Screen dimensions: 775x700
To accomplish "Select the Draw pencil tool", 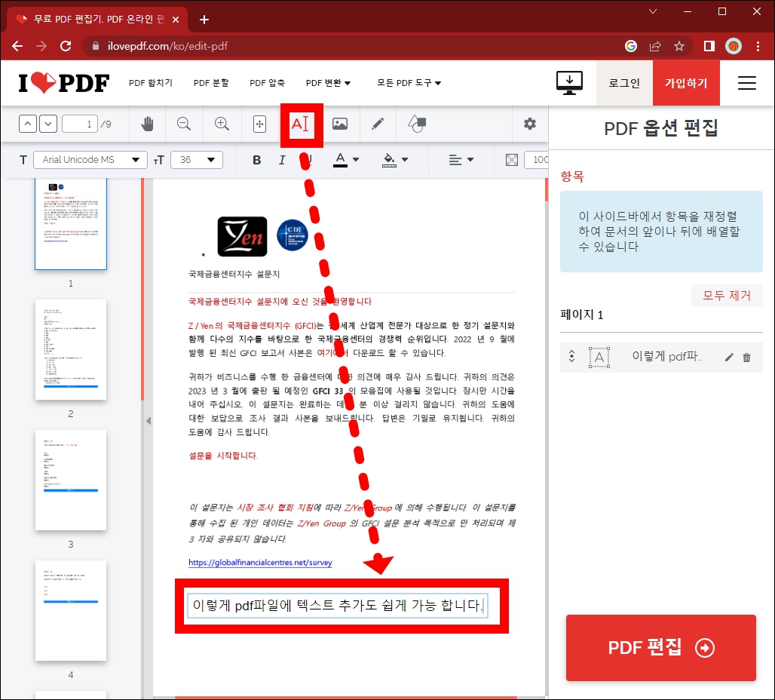I will click(x=378, y=124).
